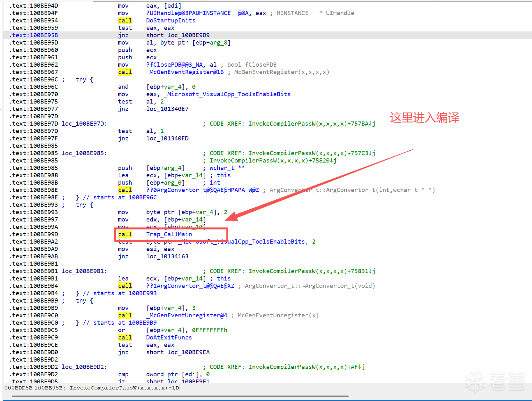Follow jump target short loc_100BE9EA
The height and width of the screenshot is (401, 532).
pyautogui.click(x=178, y=352)
